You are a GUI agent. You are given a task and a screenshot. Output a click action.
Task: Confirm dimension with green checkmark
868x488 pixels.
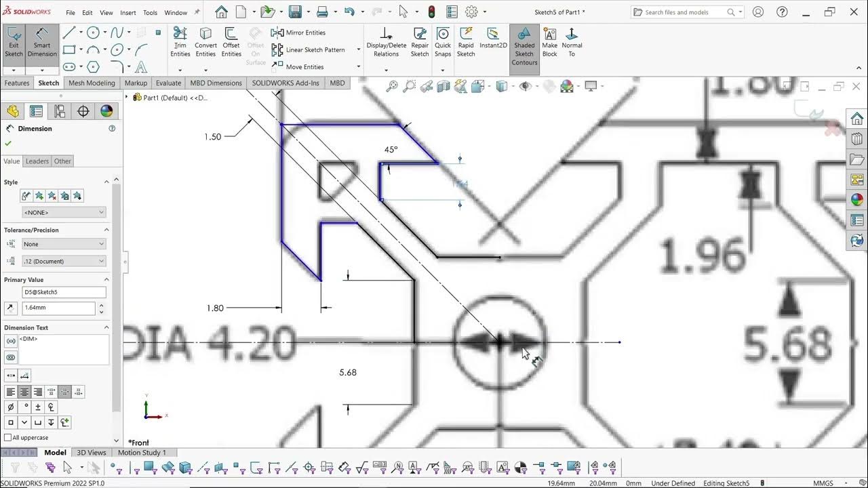(8, 143)
